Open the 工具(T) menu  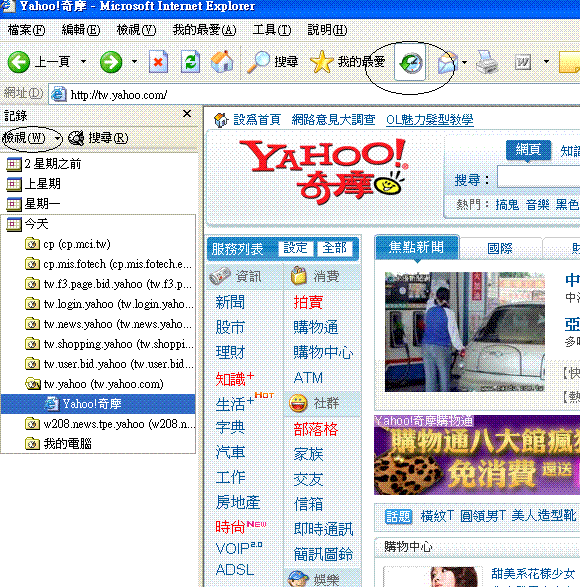click(272, 30)
